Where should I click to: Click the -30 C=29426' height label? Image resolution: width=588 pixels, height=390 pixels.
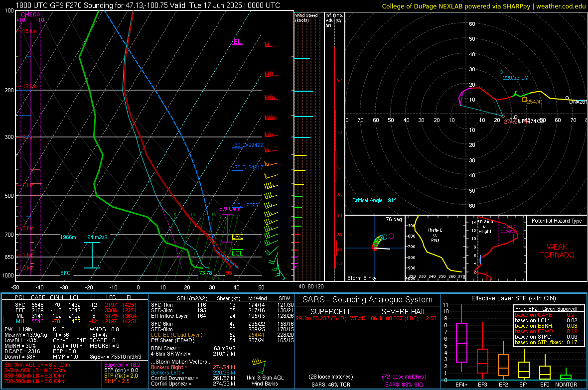coord(248,145)
